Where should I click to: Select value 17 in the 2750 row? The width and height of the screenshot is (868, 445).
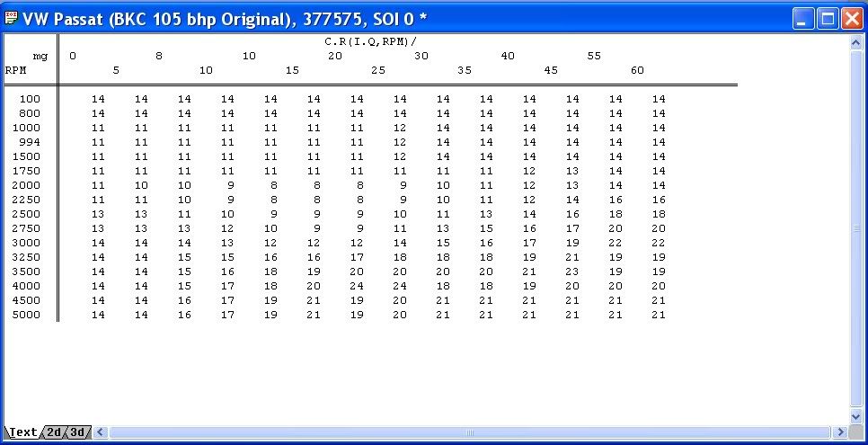coord(572,229)
